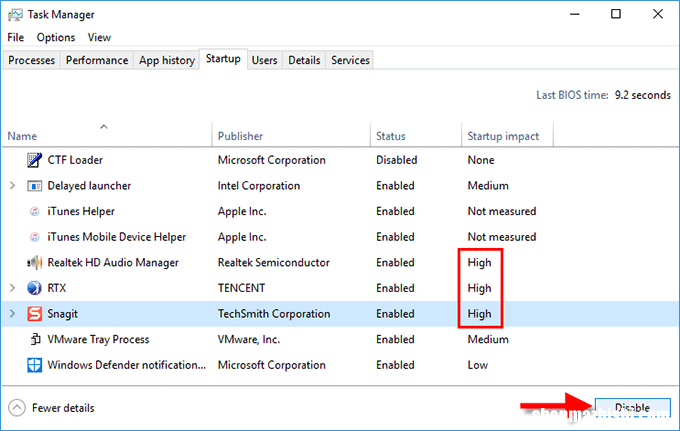The width and height of the screenshot is (680, 431).
Task: Select Windows Defender notification name text
Action: (127, 365)
